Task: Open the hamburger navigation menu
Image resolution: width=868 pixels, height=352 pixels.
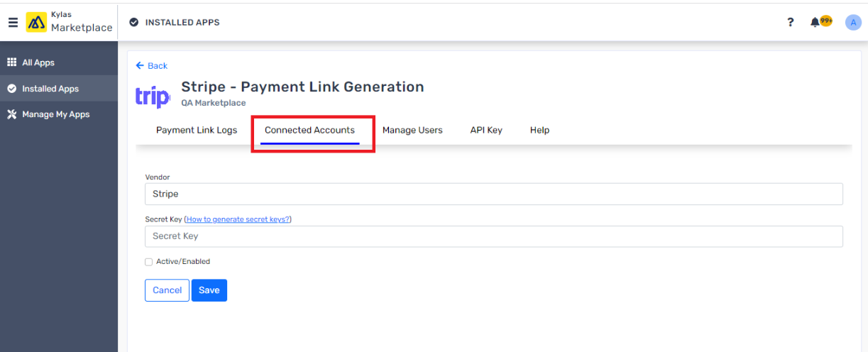Action: click(x=13, y=23)
